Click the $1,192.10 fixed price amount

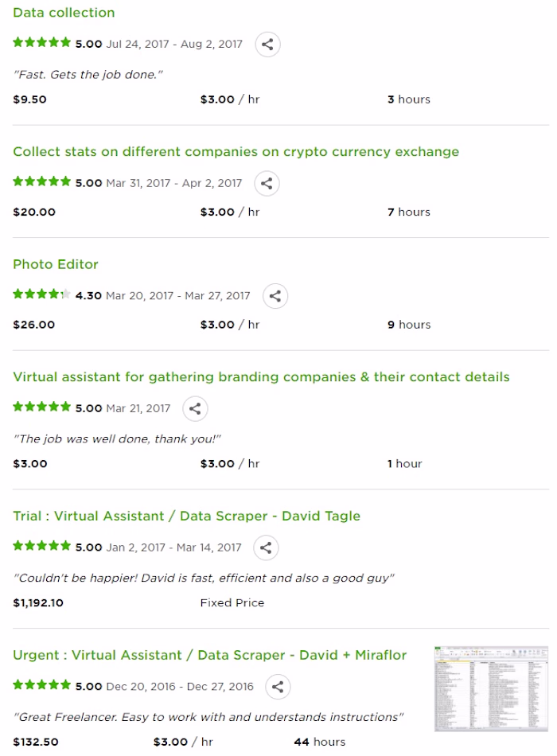click(x=38, y=602)
